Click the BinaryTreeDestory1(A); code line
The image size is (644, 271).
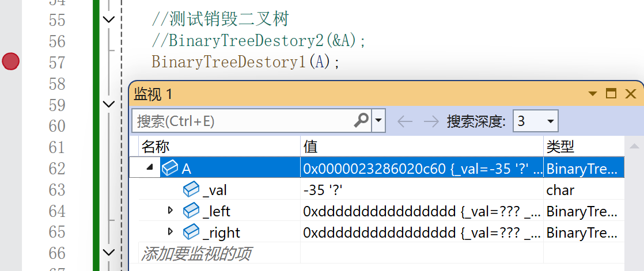[245, 62]
